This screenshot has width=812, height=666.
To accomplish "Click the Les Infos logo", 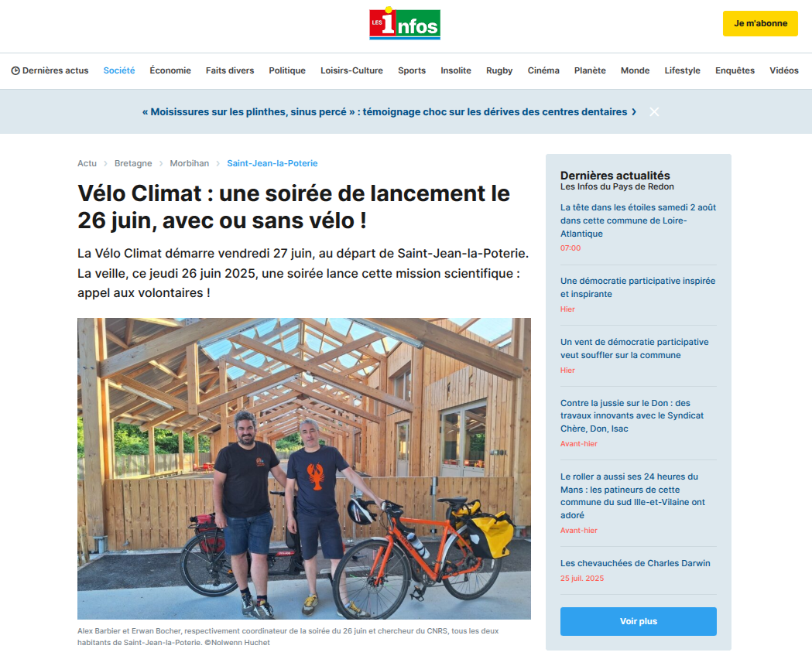I will click(x=404, y=23).
